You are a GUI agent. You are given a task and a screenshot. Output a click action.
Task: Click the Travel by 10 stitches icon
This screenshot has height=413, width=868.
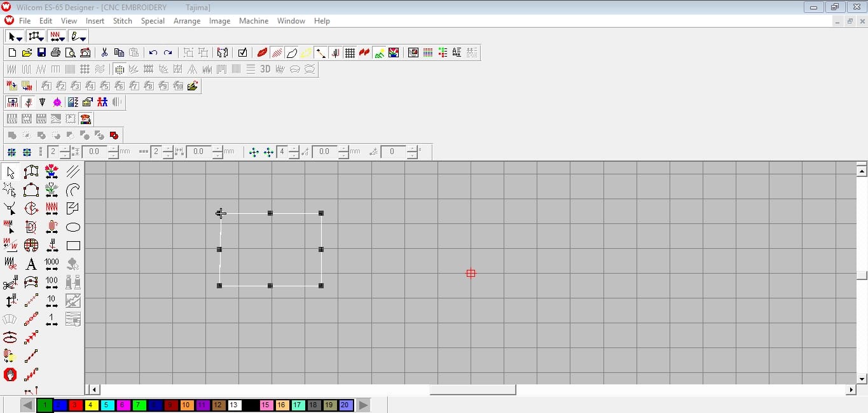tap(52, 301)
